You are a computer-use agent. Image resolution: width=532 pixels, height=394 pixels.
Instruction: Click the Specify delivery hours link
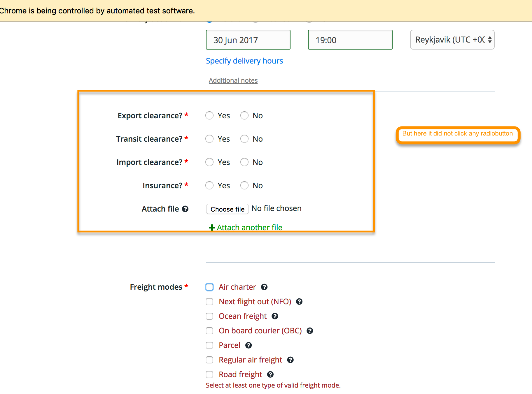point(244,61)
